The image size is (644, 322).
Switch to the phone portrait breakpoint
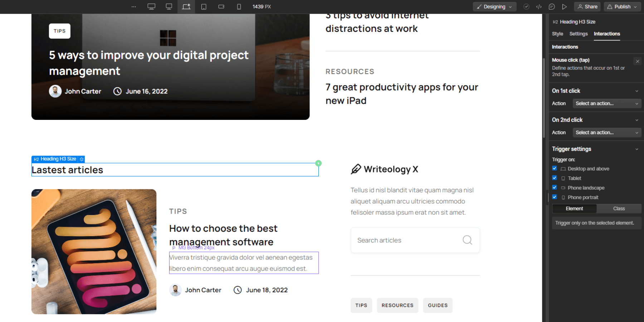[x=239, y=6]
